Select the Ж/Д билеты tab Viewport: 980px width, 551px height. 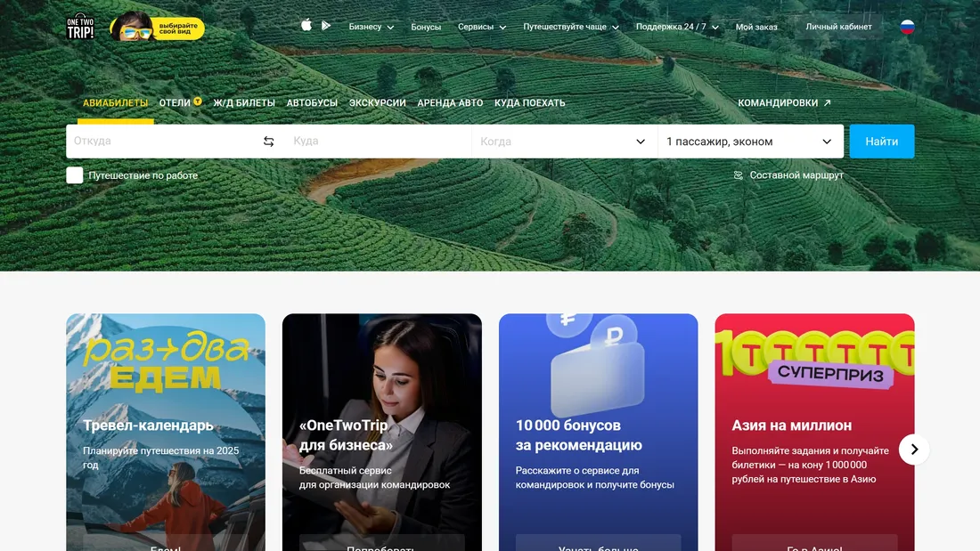coord(244,103)
